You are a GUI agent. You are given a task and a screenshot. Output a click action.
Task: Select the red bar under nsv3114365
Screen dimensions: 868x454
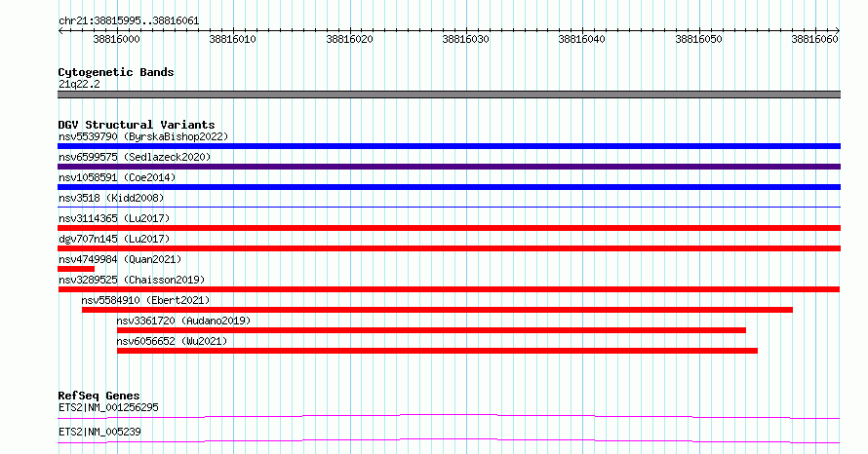449,228
